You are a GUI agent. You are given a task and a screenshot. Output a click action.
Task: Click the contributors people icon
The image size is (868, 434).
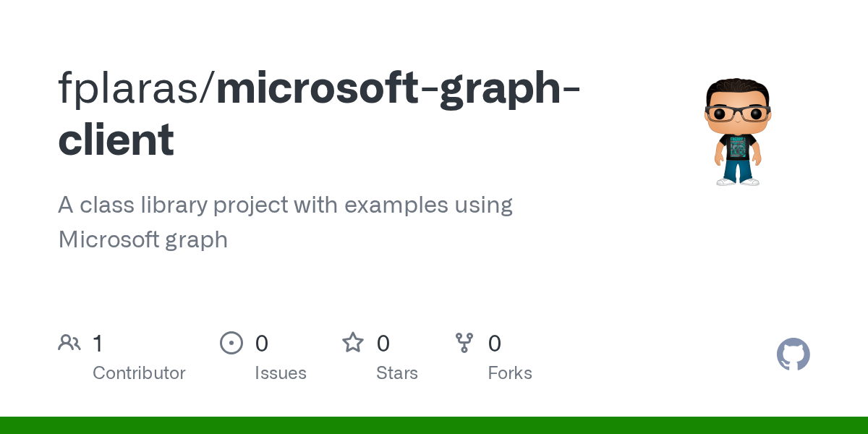tap(69, 343)
